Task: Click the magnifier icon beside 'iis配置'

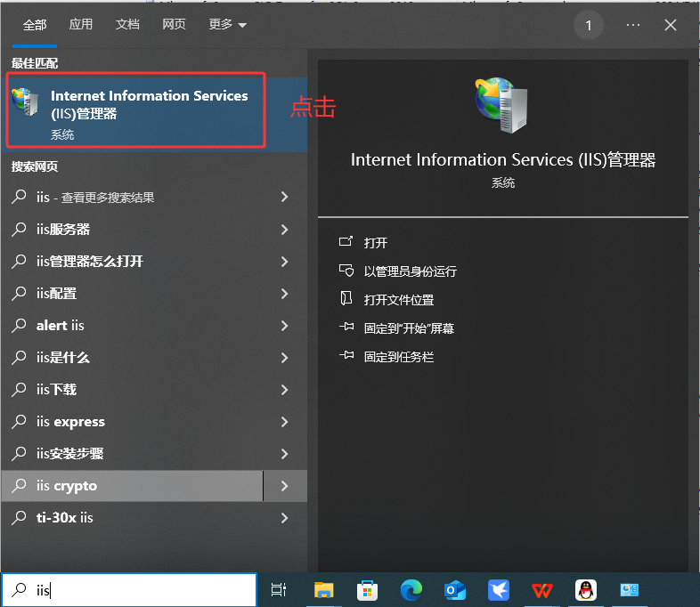Action: coord(19,294)
